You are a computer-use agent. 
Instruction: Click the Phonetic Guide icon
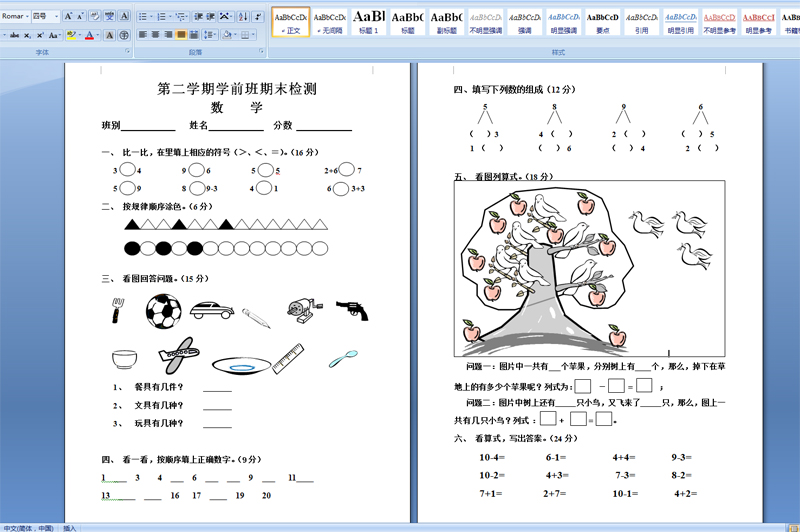[x=110, y=16]
